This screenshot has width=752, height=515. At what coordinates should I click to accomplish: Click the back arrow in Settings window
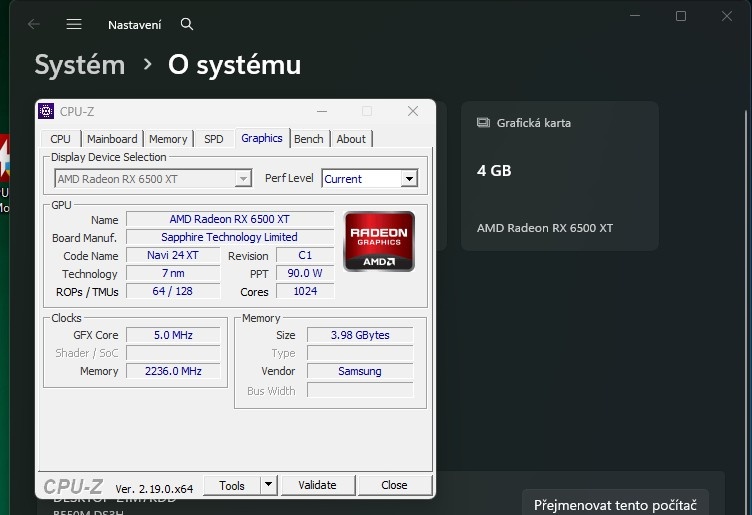[x=34, y=24]
